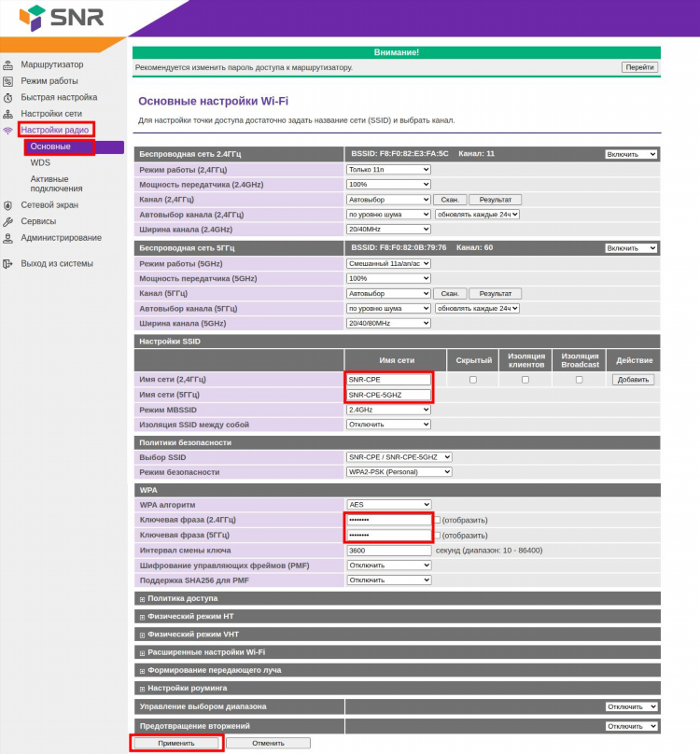Viewport: 700px width, 754px height.
Task: Click Ключевая фраза (2.4ГГц) password field
Action: pyautogui.click(x=388, y=521)
